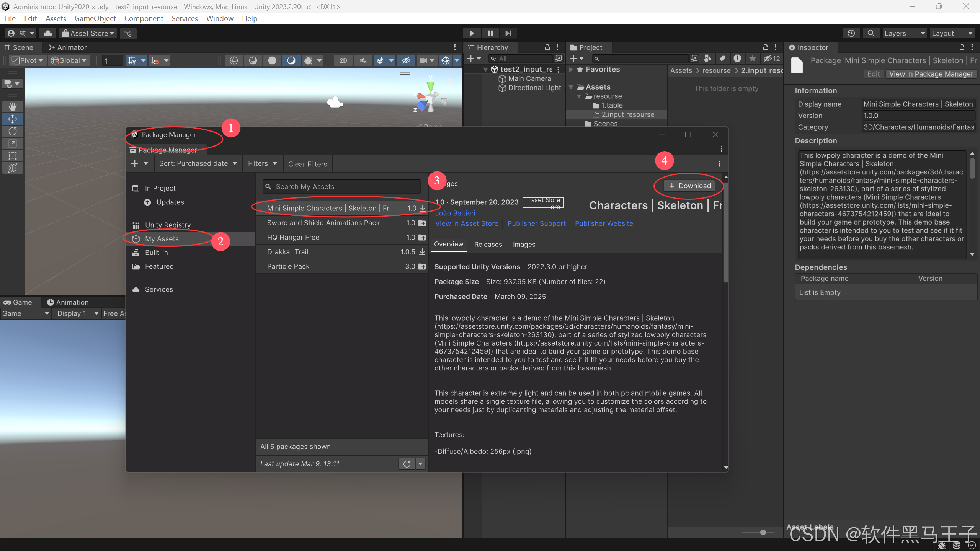Screen dimensions: 980x551
Task: Toggle hidden packages visibility in Project
Action: [772, 59]
